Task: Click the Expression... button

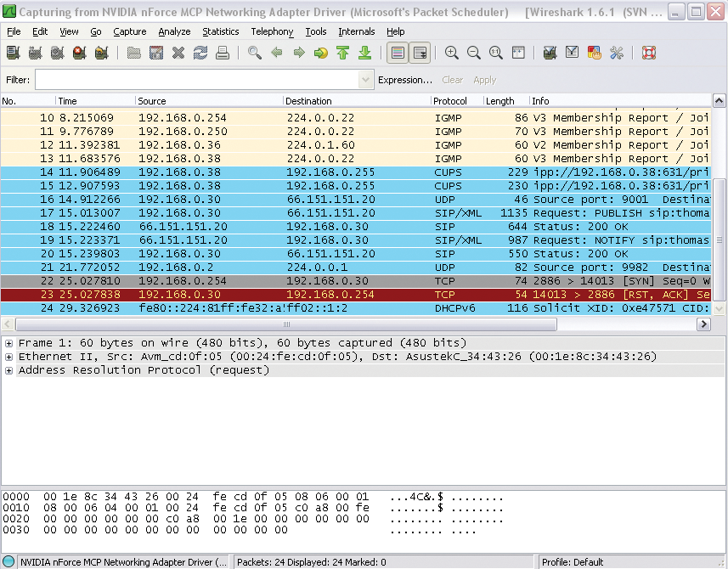Action: click(405, 80)
